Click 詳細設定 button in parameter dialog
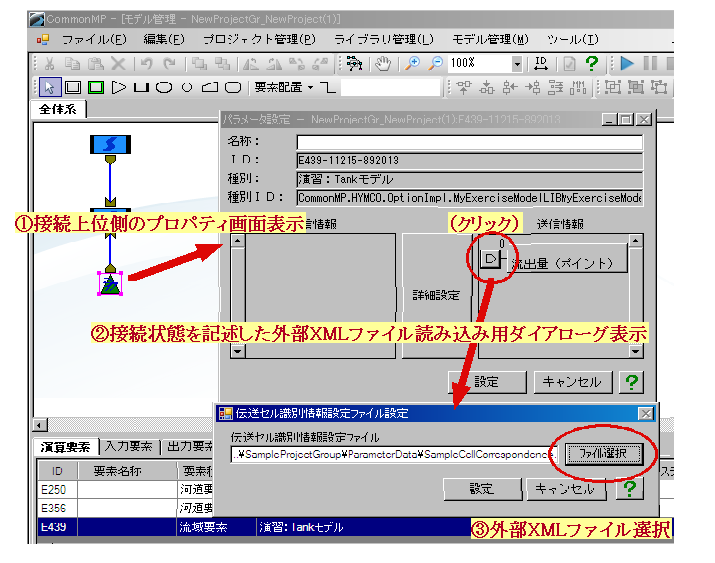This screenshot has height=563, width=715. (x=435, y=297)
